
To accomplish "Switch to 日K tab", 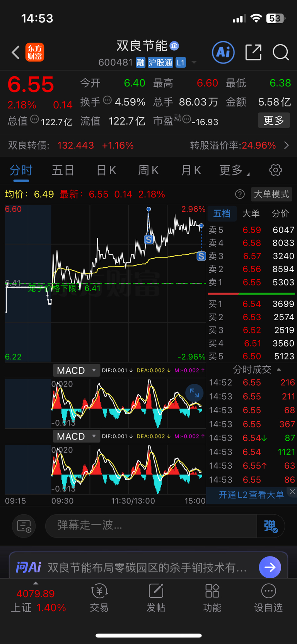I will (106, 170).
